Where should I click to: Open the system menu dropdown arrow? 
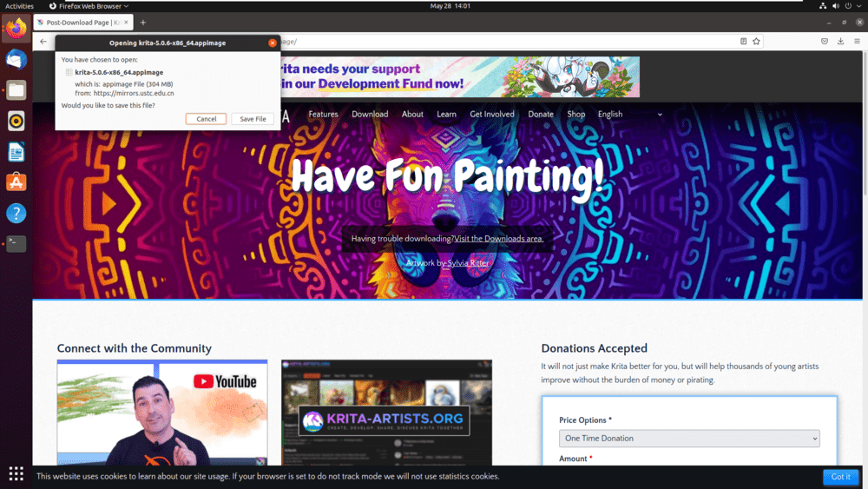859,6
